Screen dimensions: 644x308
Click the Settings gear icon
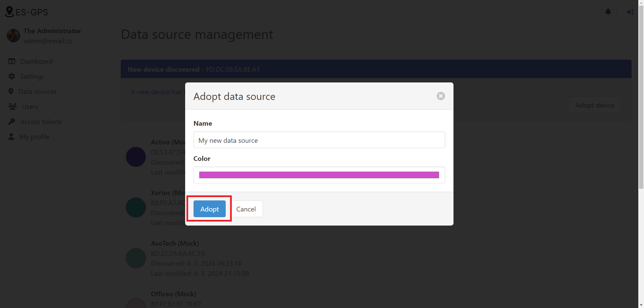tap(12, 76)
